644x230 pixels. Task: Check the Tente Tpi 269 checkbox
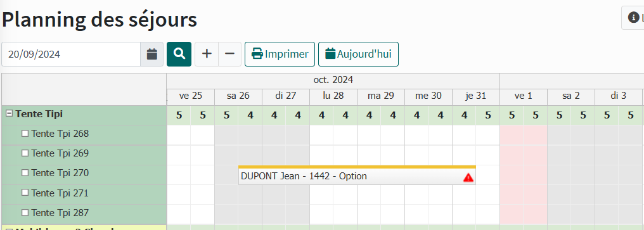pos(25,153)
